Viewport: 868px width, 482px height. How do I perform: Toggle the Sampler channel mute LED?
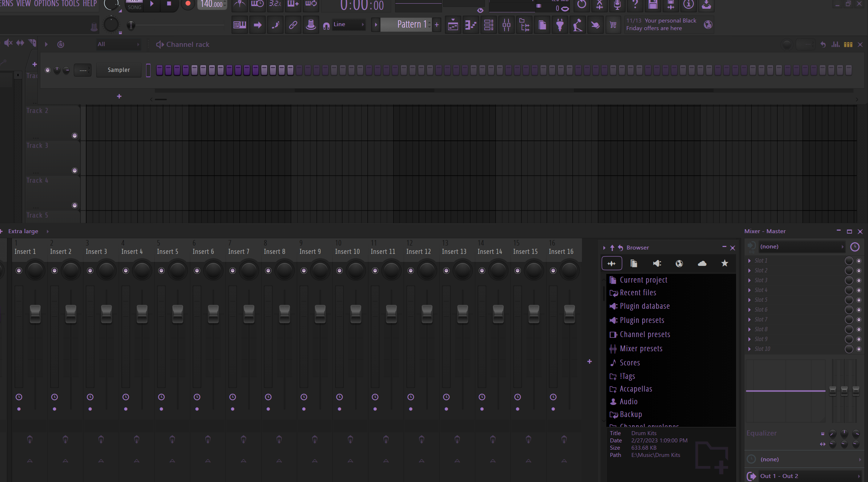click(48, 70)
